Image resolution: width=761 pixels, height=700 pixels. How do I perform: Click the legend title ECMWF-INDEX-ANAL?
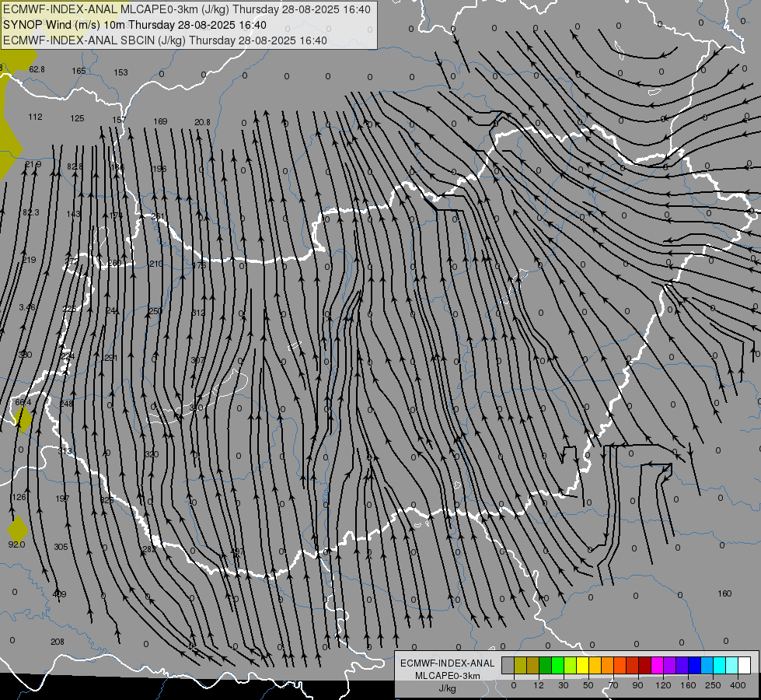[x=448, y=663]
